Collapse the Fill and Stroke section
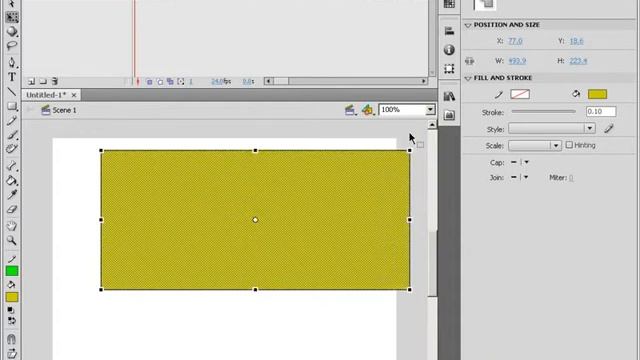The height and width of the screenshot is (360, 640). 468,78
